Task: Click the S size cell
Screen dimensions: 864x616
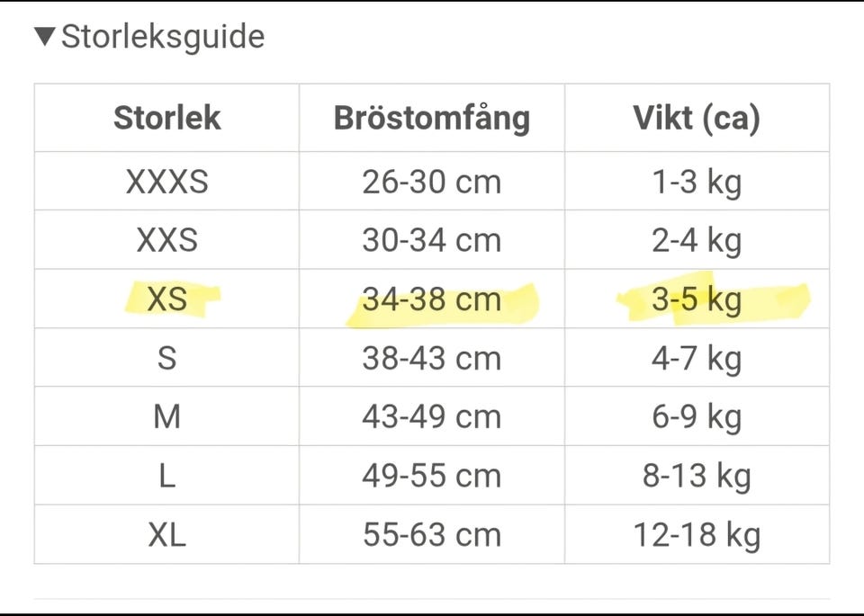Action: point(166,358)
